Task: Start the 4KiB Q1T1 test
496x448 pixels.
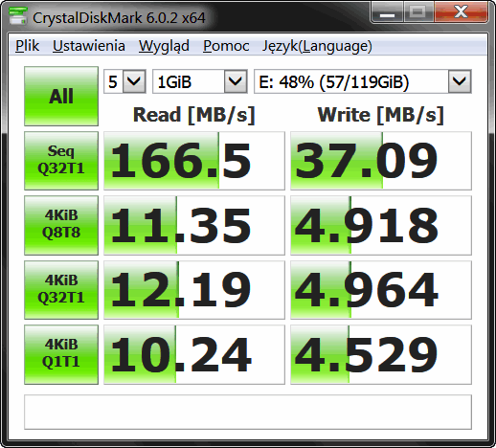Action: point(61,354)
